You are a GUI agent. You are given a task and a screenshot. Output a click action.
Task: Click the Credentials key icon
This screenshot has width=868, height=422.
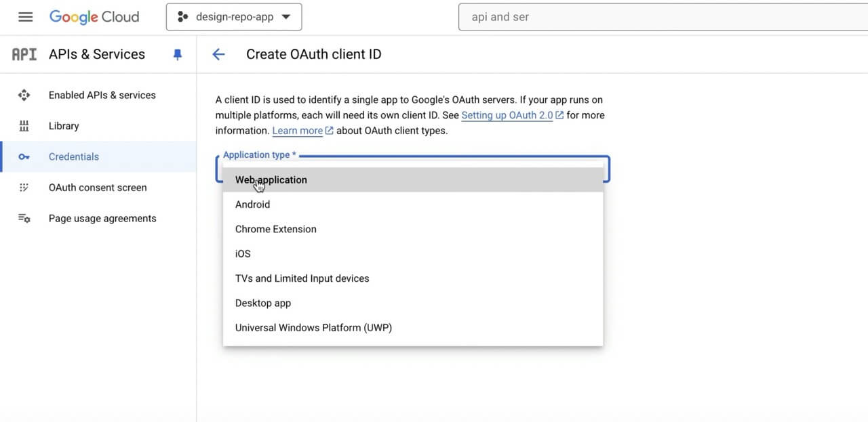click(x=24, y=156)
